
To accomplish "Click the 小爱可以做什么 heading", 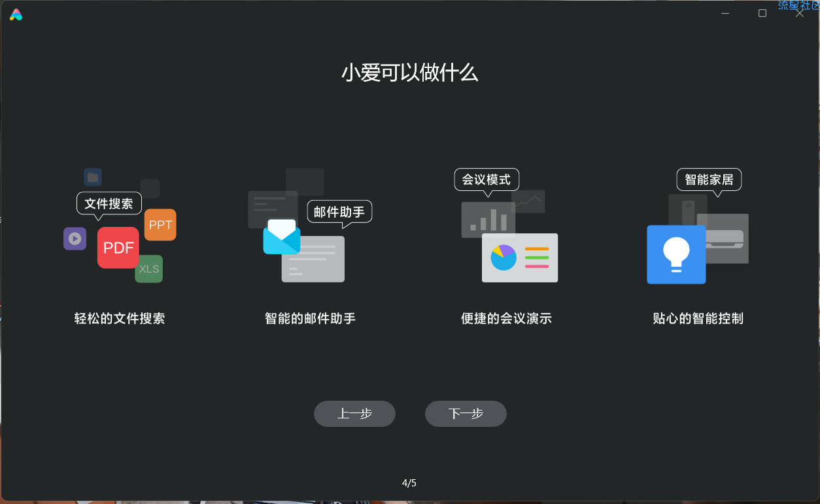I will pyautogui.click(x=410, y=73).
